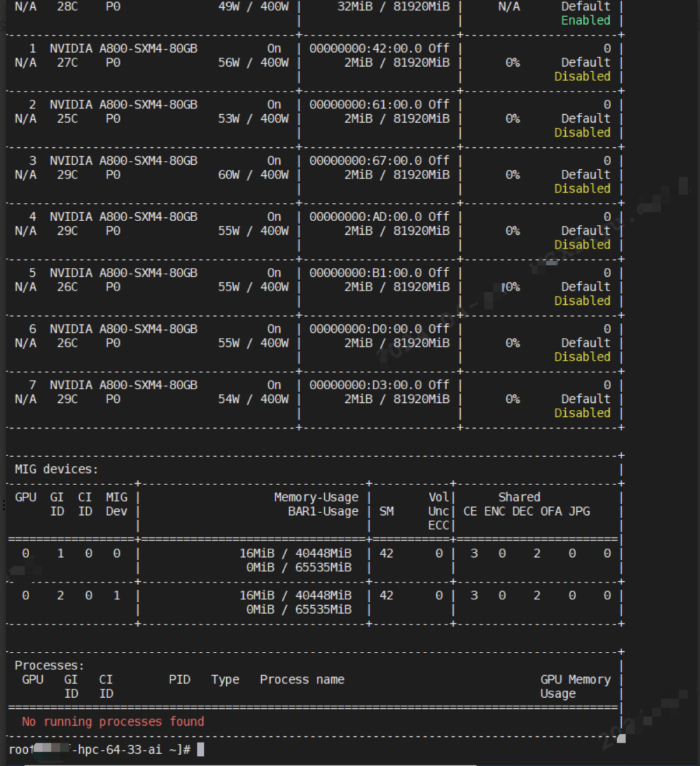
Task: Select bus ID '00000000:AD:00.0'
Action: coord(365,217)
